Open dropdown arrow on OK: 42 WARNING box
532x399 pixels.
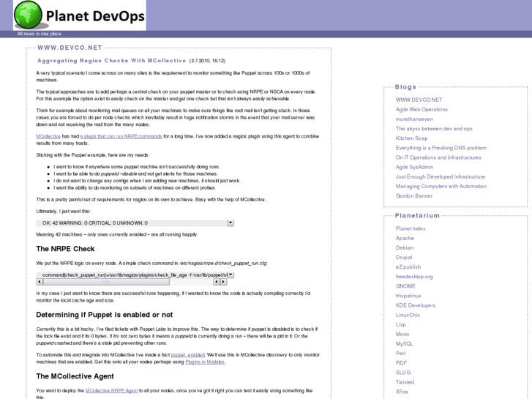pos(231,223)
